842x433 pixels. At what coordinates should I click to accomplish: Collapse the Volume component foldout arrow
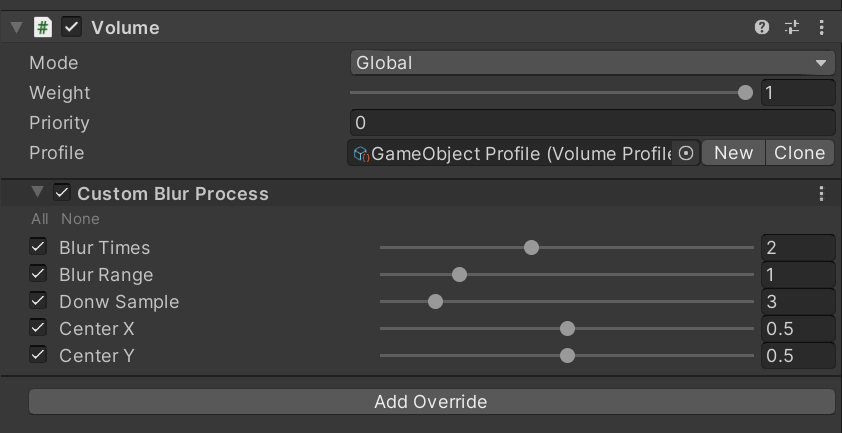tap(16, 28)
